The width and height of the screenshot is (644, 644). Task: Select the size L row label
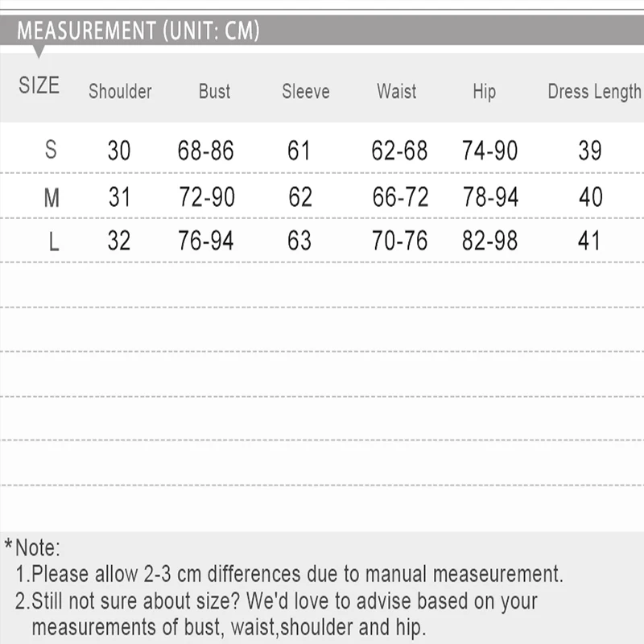pyautogui.click(x=53, y=241)
